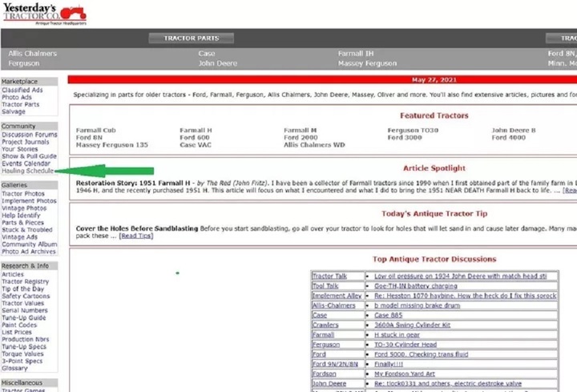This screenshot has height=392, width=577.
Task: Open 'TO-30 Cylinder Head' discussion
Action: pos(406,345)
